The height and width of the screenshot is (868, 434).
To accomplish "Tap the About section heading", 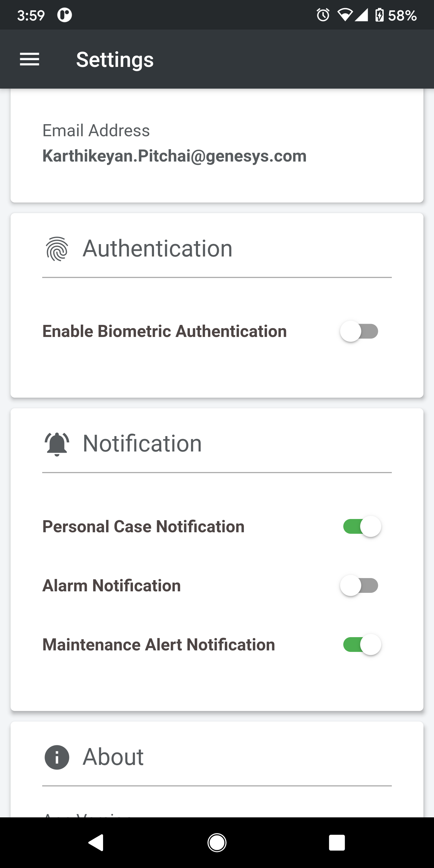I will [113, 757].
